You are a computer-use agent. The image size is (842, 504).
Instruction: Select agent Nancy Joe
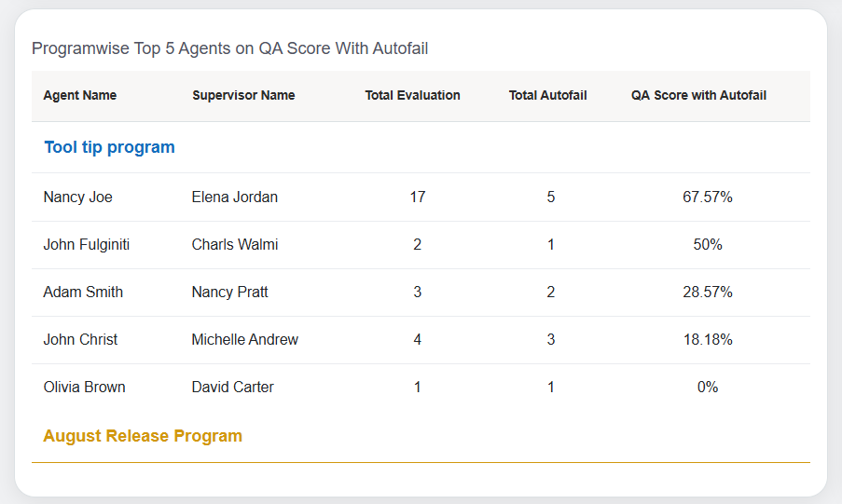coord(78,198)
